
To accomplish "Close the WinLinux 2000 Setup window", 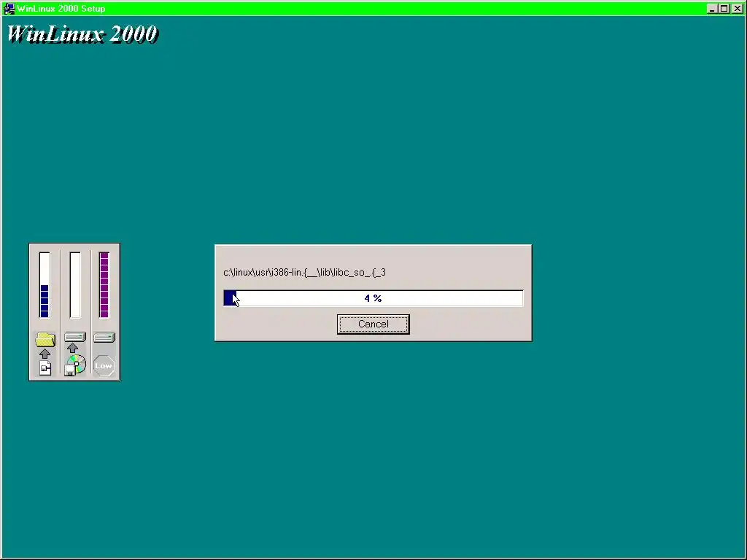I will click(x=738, y=9).
